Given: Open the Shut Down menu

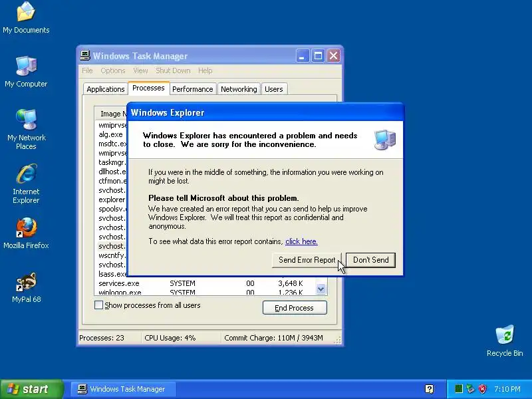Looking at the screenshot, I should [173, 70].
